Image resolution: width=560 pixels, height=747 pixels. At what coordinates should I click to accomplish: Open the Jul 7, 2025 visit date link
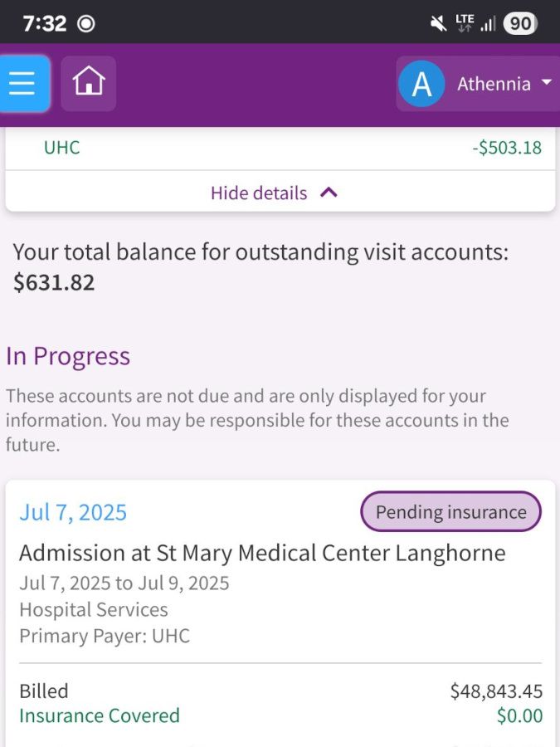pyautogui.click(x=73, y=512)
